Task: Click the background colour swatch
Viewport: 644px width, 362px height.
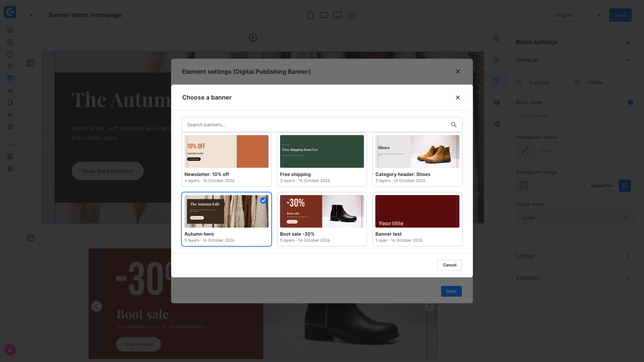Action: tap(525, 151)
